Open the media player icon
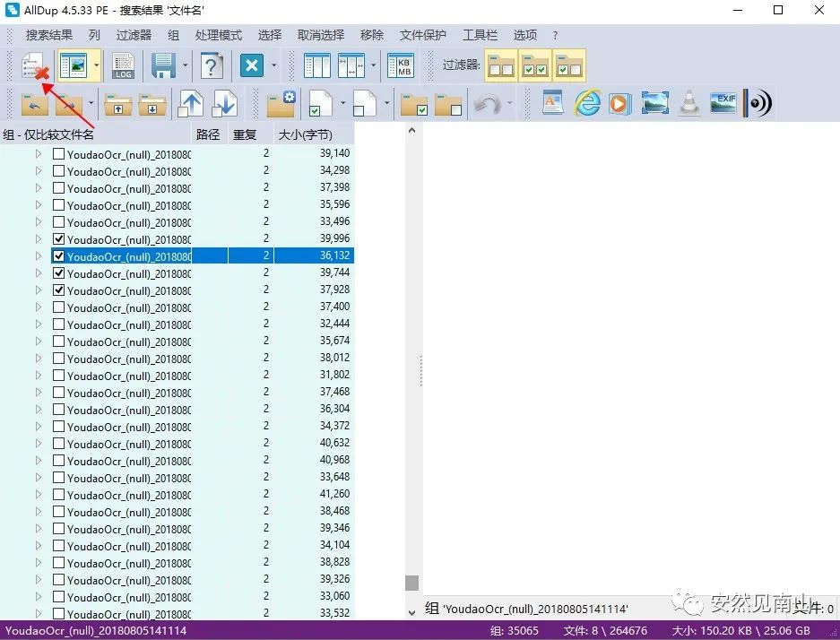The image size is (840, 640). [x=619, y=103]
